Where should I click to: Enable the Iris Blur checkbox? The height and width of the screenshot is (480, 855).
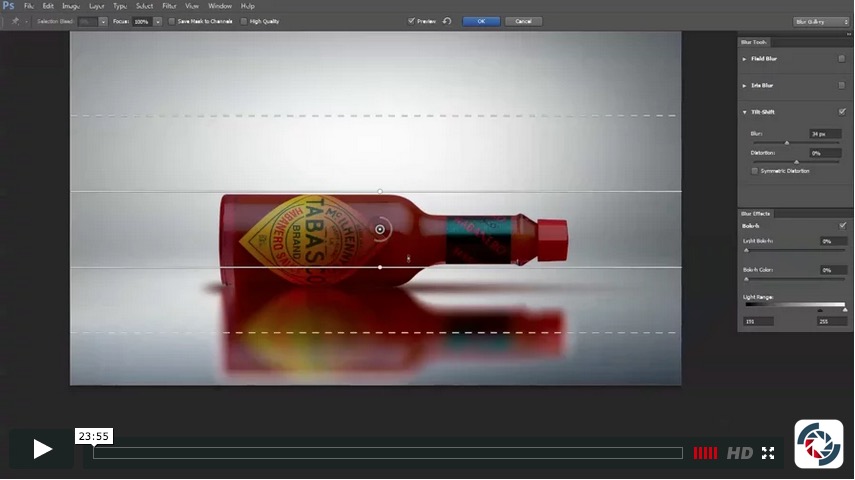coord(841,85)
